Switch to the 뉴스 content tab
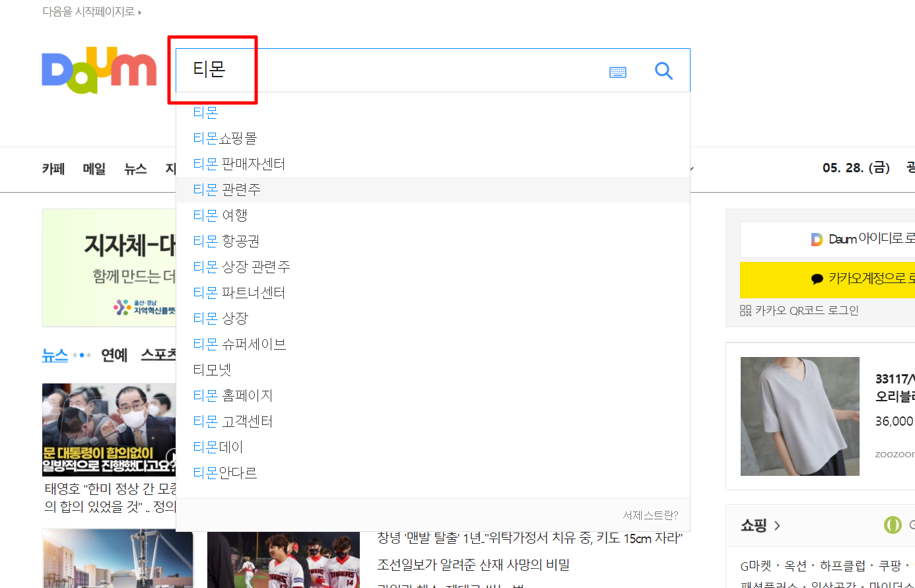The width and height of the screenshot is (915, 588). coord(55,355)
